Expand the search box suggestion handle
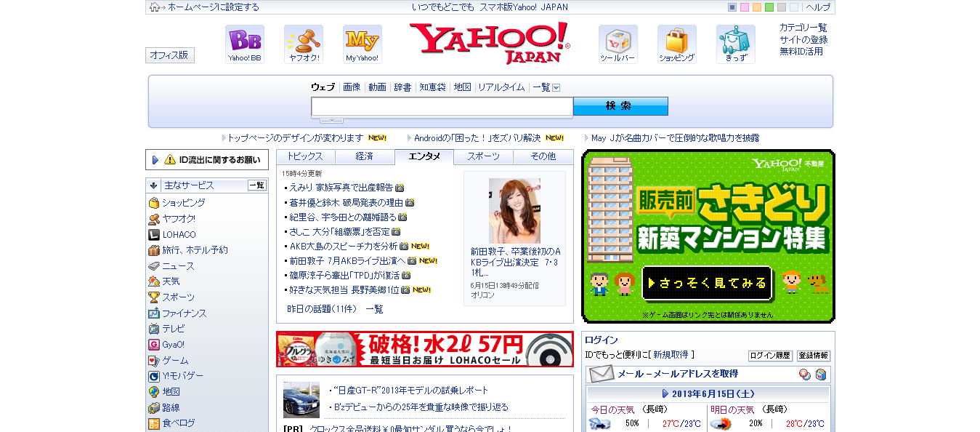The width and height of the screenshot is (980, 432). click(331, 120)
